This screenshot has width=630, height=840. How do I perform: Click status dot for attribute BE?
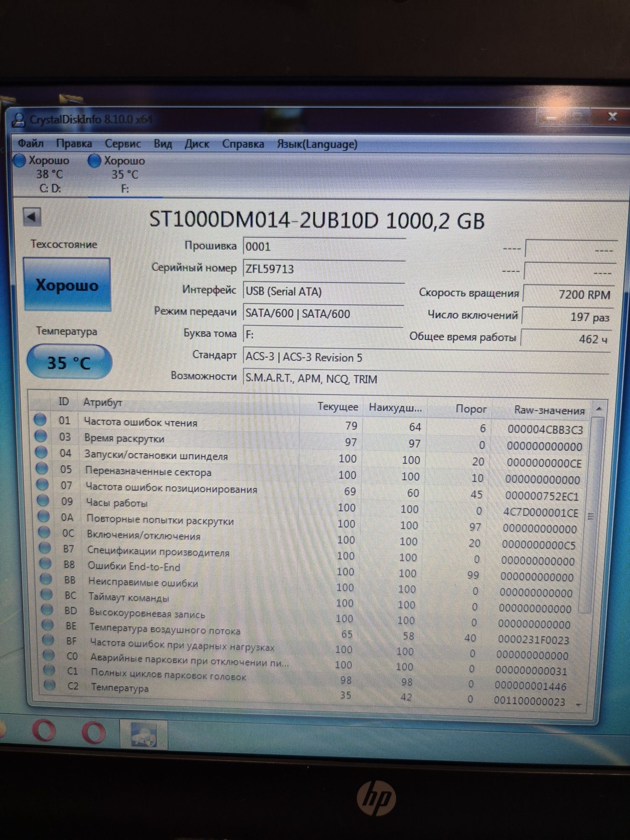tap(48, 625)
